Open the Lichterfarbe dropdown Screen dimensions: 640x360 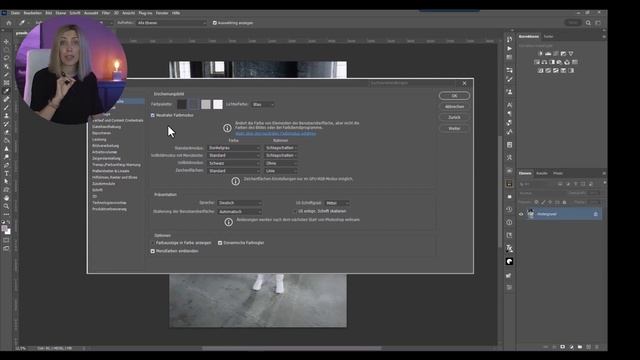click(x=263, y=104)
